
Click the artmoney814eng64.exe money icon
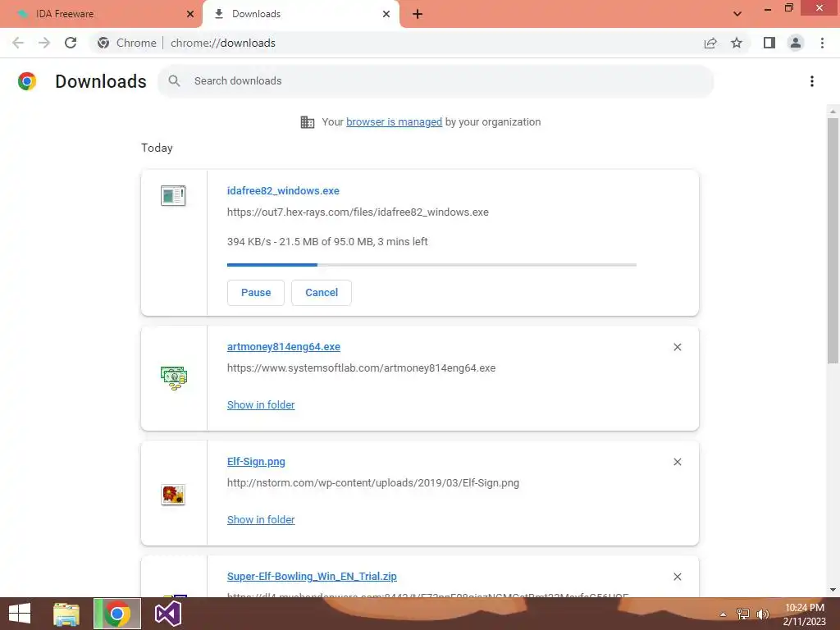click(174, 377)
